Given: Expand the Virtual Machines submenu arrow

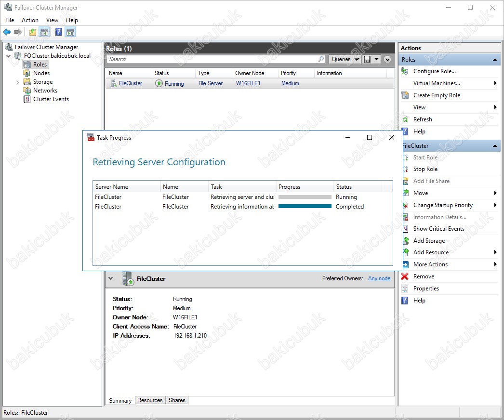Looking at the screenshot, I should coord(495,83).
